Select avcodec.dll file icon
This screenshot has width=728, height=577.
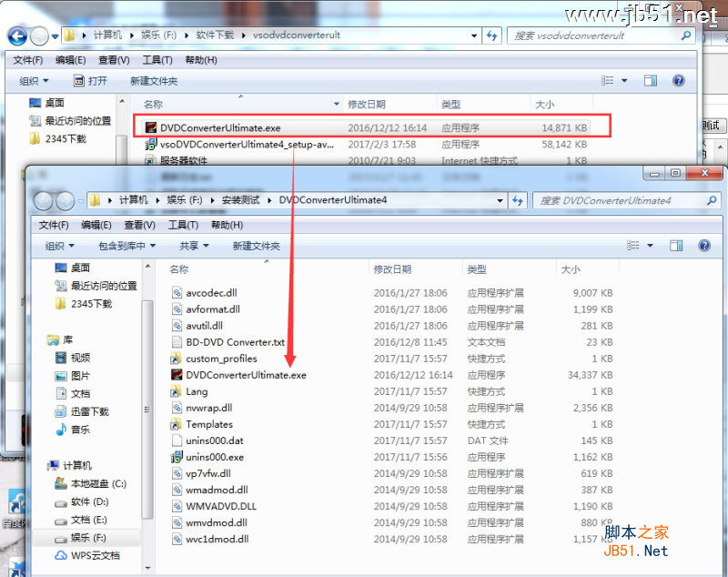tap(177, 293)
